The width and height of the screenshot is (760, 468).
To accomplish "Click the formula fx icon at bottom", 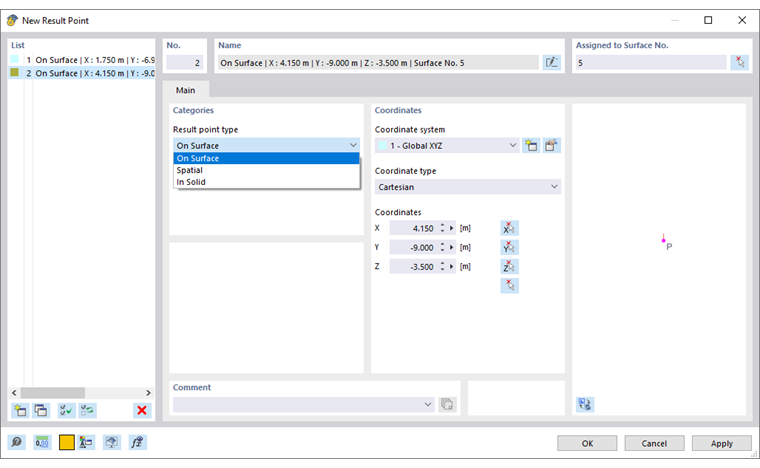I will tap(138, 442).
